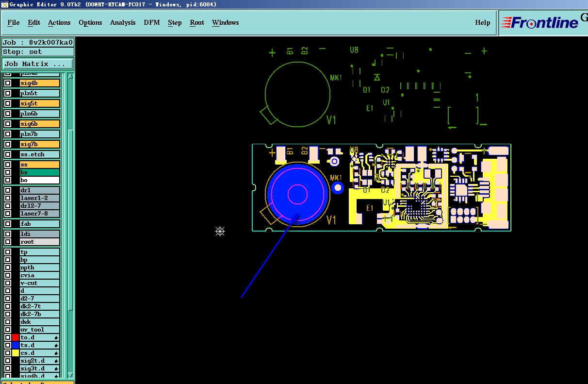
Task: Toggle visibility checkbox for ss layer
Action: [8, 165]
